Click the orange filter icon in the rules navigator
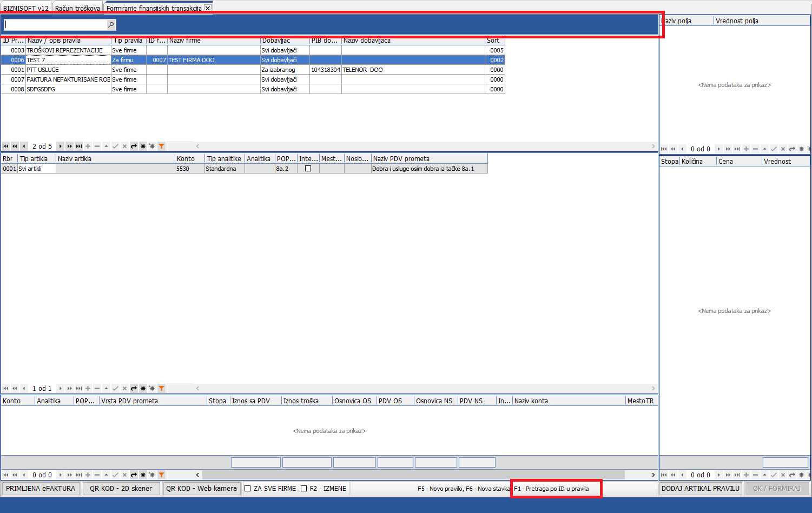The image size is (812, 513). click(161, 146)
